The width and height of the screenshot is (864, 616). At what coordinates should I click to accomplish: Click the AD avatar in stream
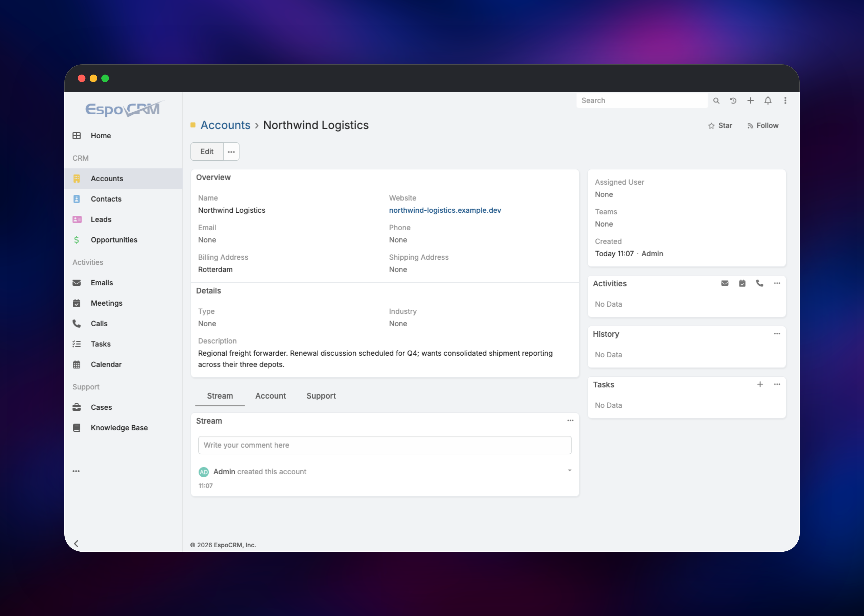(204, 472)
